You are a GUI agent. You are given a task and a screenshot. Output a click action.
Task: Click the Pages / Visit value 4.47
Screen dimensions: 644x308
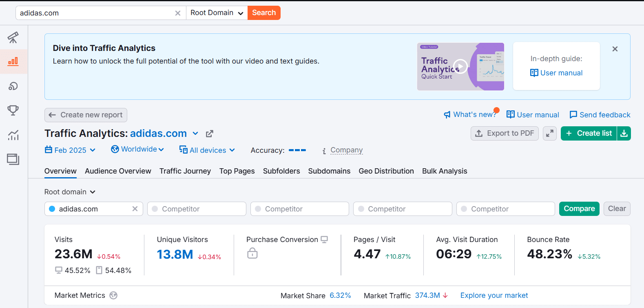(367, 254)
